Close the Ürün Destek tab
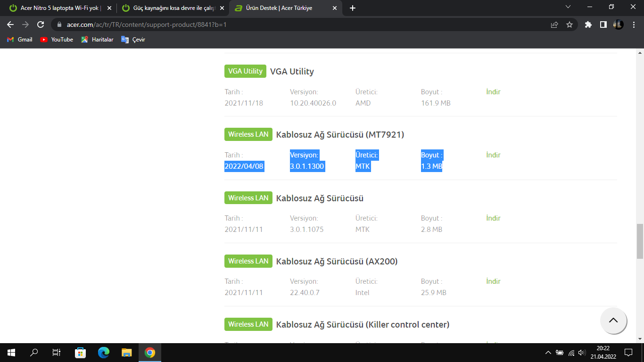Screen dimensions: 644x362 tap(335, 8)
